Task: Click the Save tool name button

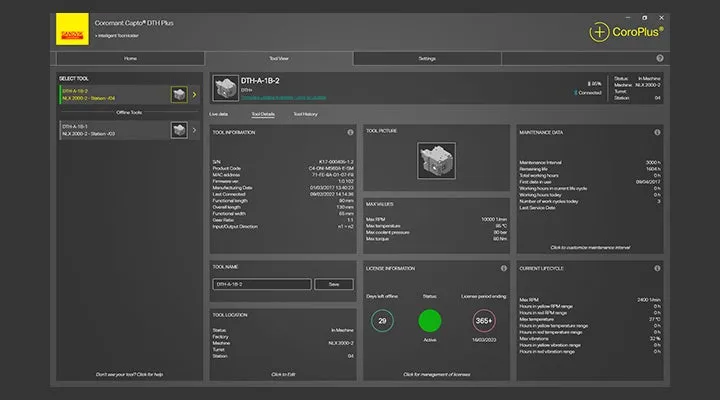Action: [334, 284]
